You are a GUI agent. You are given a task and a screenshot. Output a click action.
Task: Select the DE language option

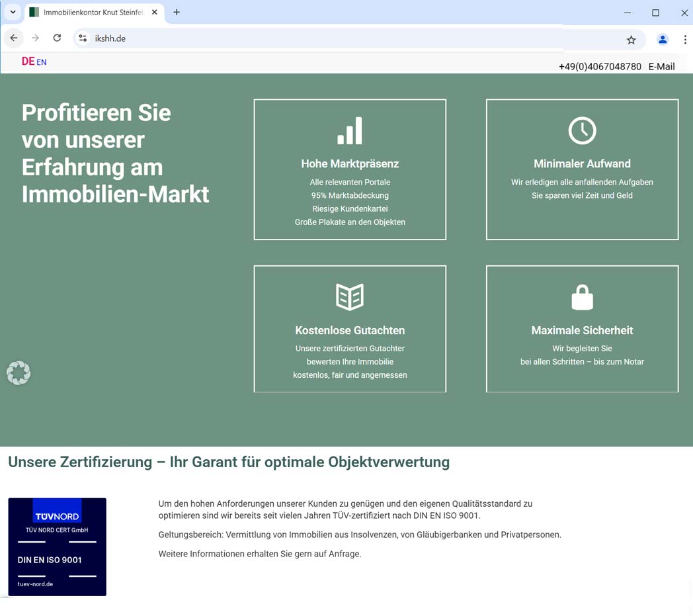tap(28, 62)
